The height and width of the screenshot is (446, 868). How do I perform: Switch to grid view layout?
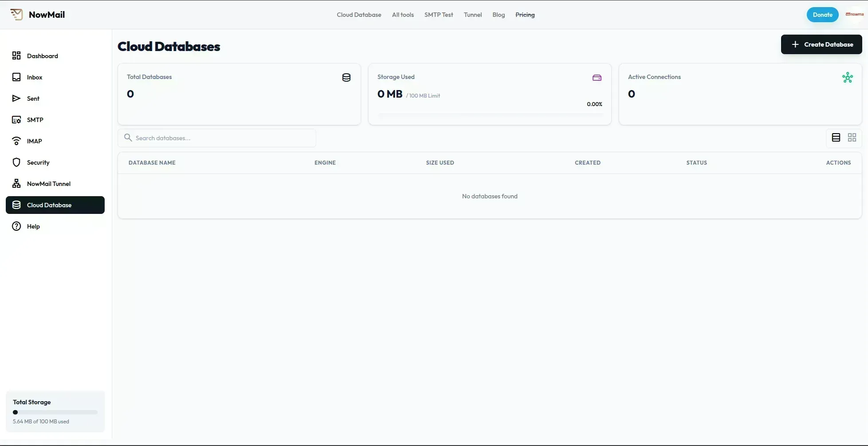click(x=852, y=138)
